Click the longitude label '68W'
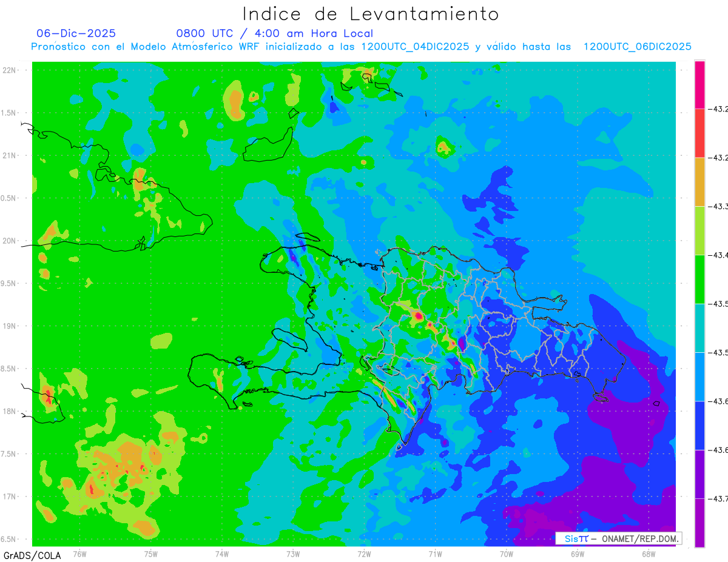 point(648,554)
